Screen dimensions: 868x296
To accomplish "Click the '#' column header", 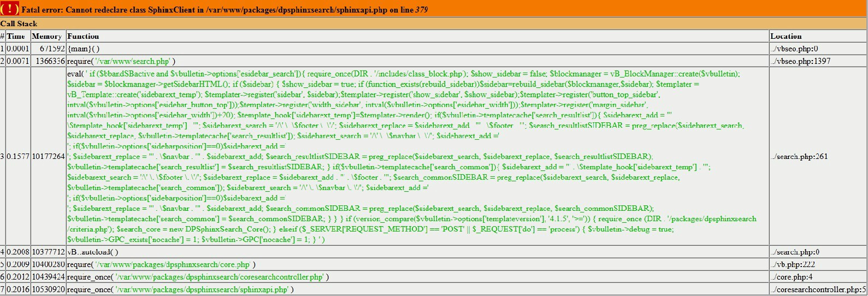I will [x=3, y=36].
